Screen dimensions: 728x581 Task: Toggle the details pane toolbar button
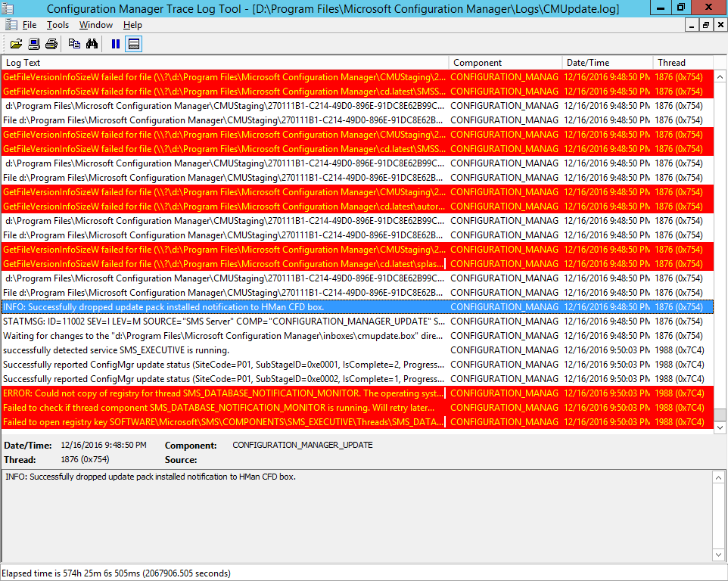[x=134, y=44]
